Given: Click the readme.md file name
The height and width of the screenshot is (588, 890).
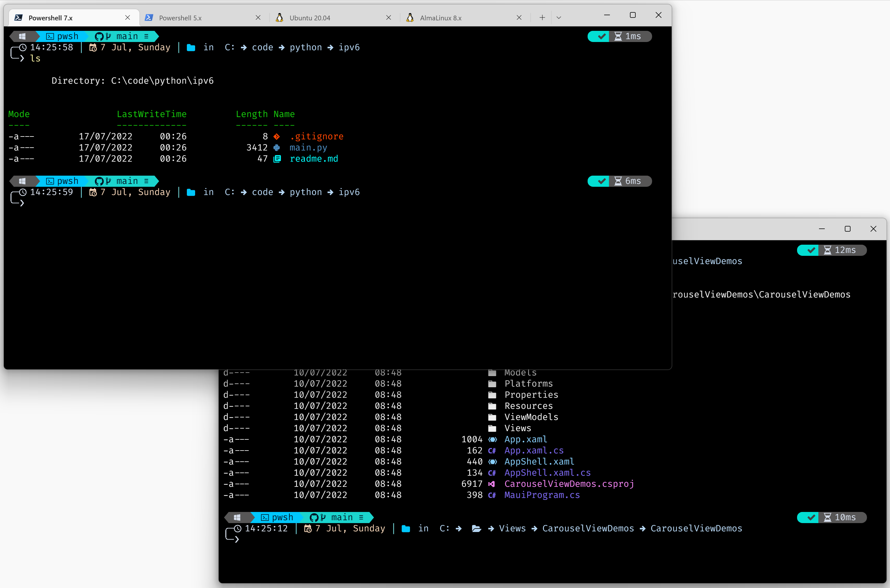Looking at the screenshot, I should [314, 159].
